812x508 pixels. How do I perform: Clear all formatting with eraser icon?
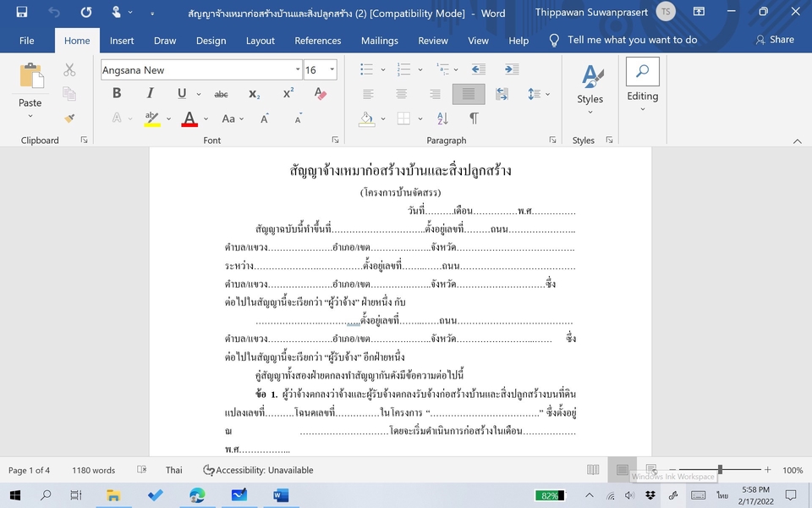pyautogui.click(x=320, y=94)
